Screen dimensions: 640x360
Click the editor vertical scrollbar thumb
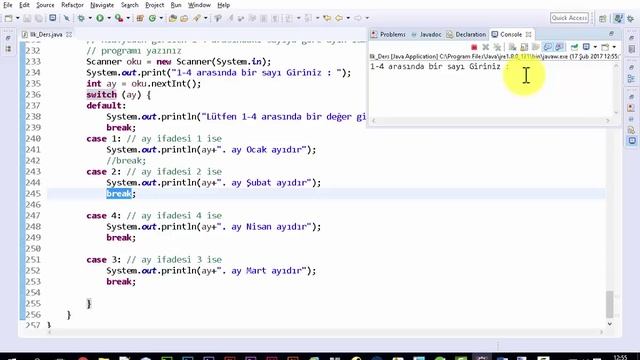(x=609, y=304)
